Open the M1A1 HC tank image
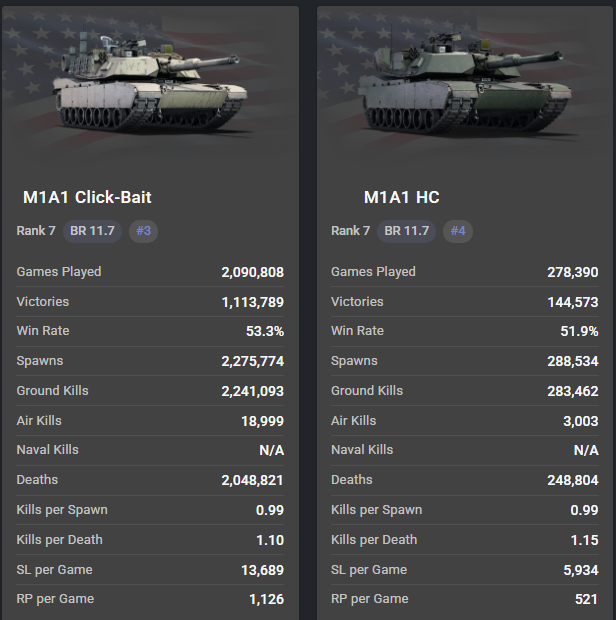 (x=465, y=83)
